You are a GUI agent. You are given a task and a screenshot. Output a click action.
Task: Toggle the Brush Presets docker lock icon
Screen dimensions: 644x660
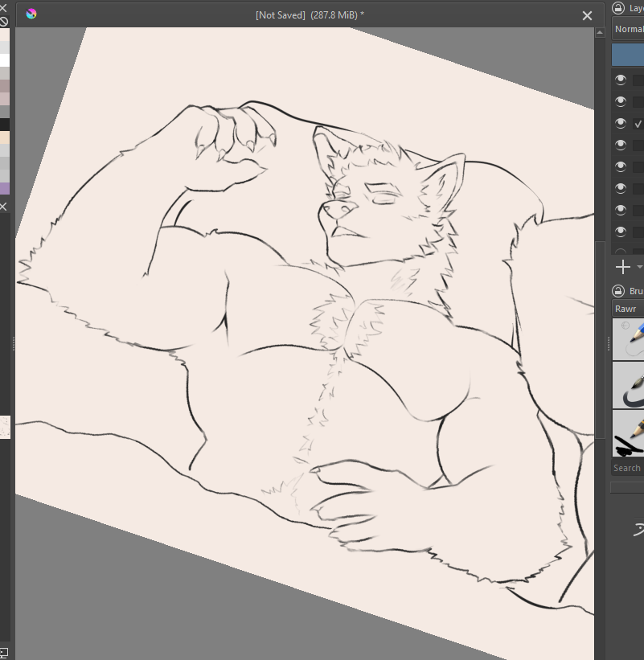tap(618, 291)
